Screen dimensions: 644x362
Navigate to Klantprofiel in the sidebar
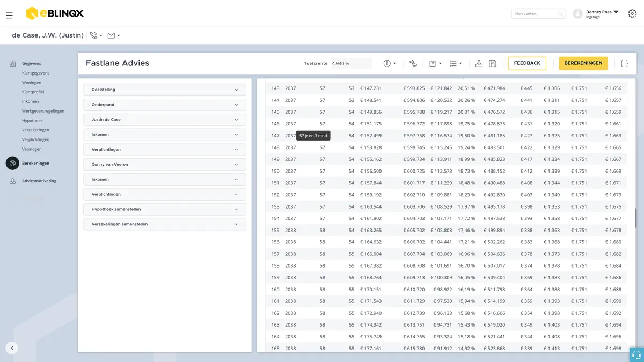click(33, 92)
